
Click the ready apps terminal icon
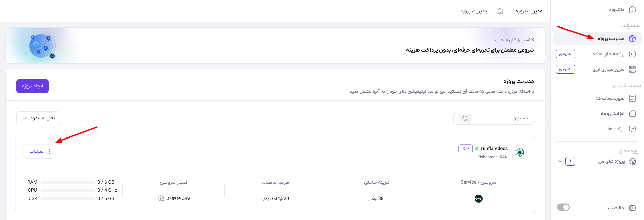tap(632, 54)
